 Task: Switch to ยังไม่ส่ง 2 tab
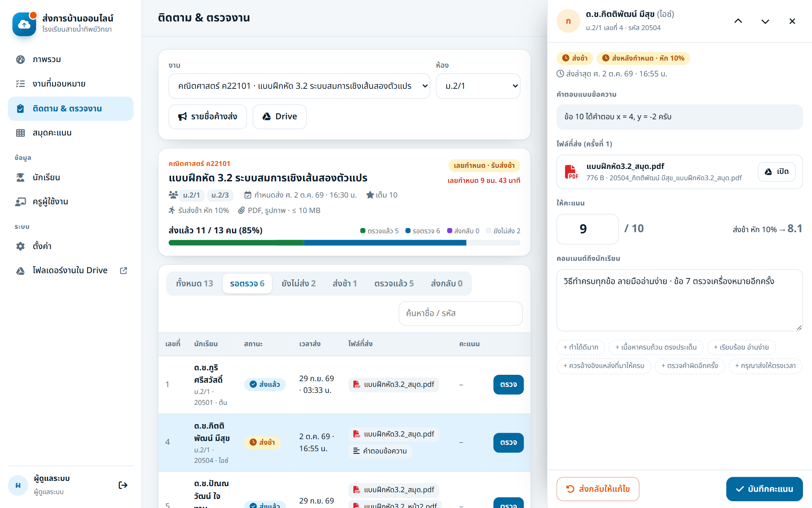[x=298, y=283]
